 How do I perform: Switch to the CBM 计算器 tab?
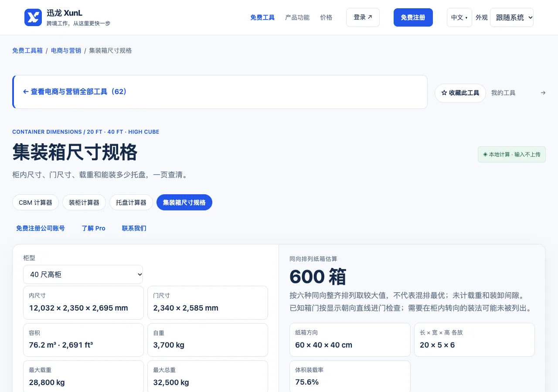click(x=36, y=203)
